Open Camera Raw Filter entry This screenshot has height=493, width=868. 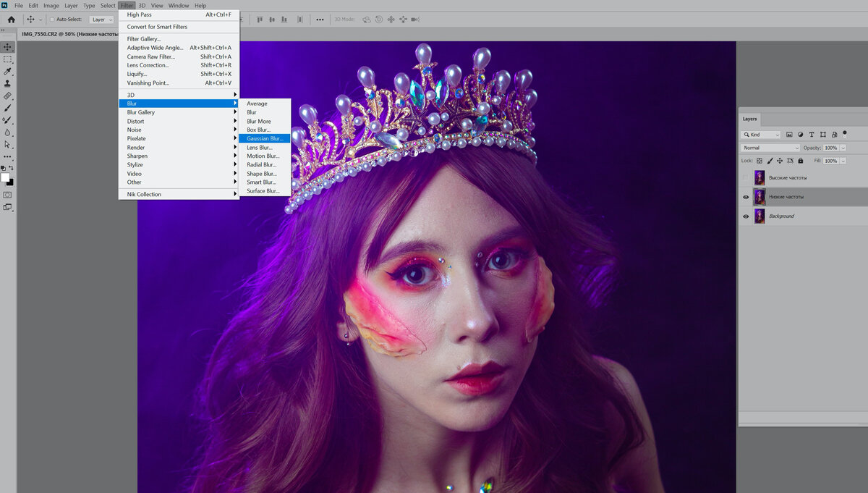[x=179, y=56]
